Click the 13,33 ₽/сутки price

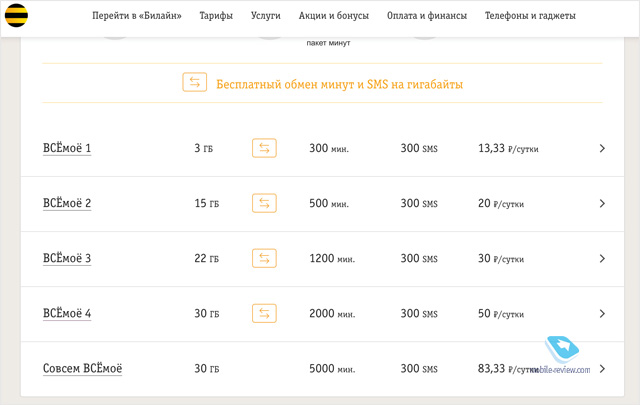(x=508, y=148)
